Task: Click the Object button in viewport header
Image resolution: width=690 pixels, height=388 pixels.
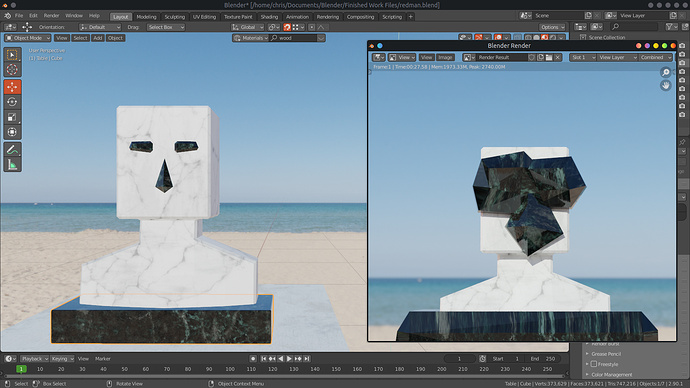Action: (115, 38)
